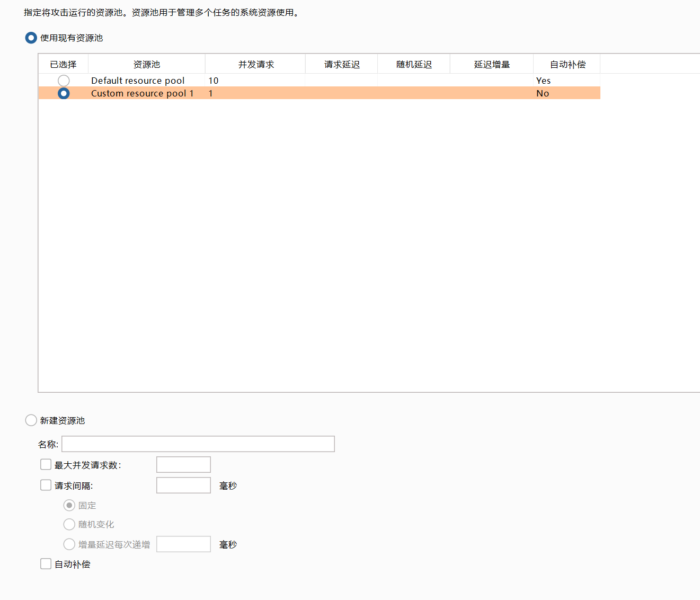Click the 名称 text input field
The height and width of the screenshot is (600, 700).
pyautogui.click(x=198, y=444)
